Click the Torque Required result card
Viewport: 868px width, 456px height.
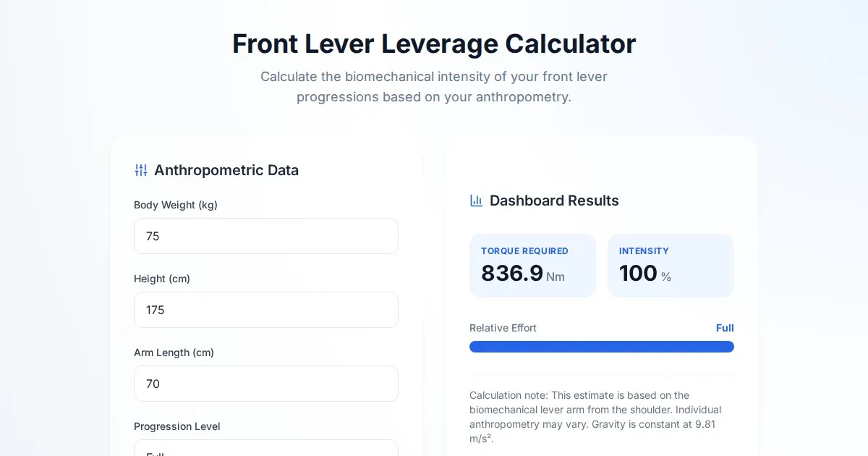(x=532, y=266)
